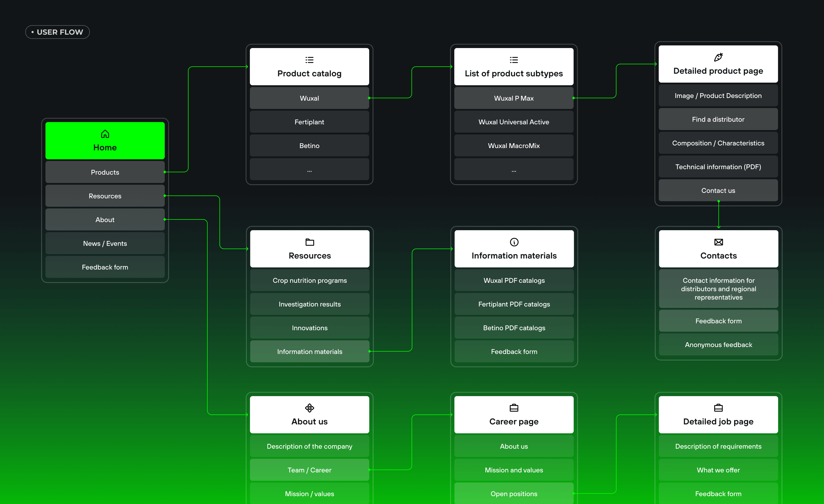Select Wuxal Universal Active subtype

pyautogui.click(x=514, y=122)
